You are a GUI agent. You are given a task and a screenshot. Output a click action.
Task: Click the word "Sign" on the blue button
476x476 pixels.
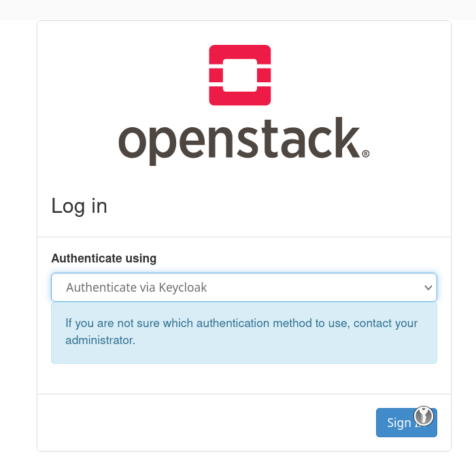(x=399, y=423)
